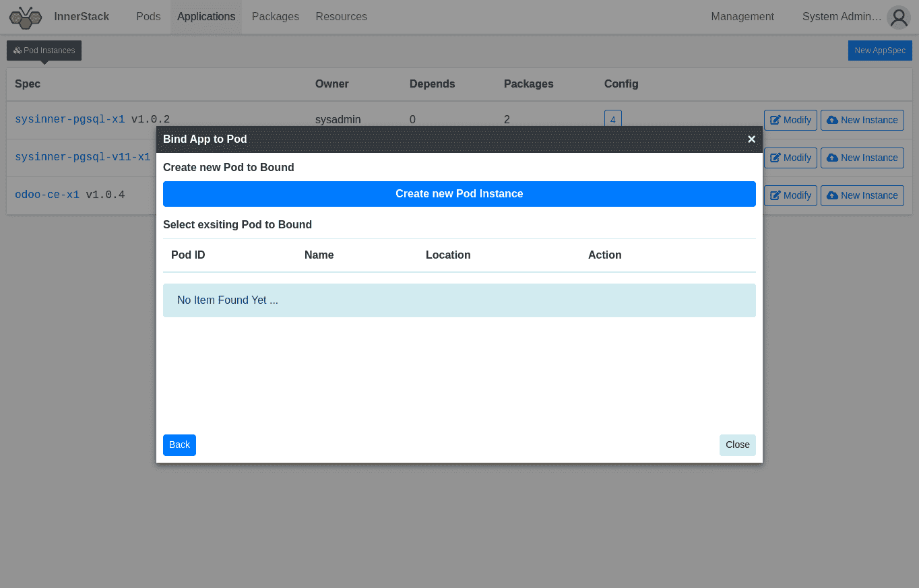This screenshot has width=919, height=588.
Task: Click the InnerStack honeycomb logo
Action: pos(26,18)
